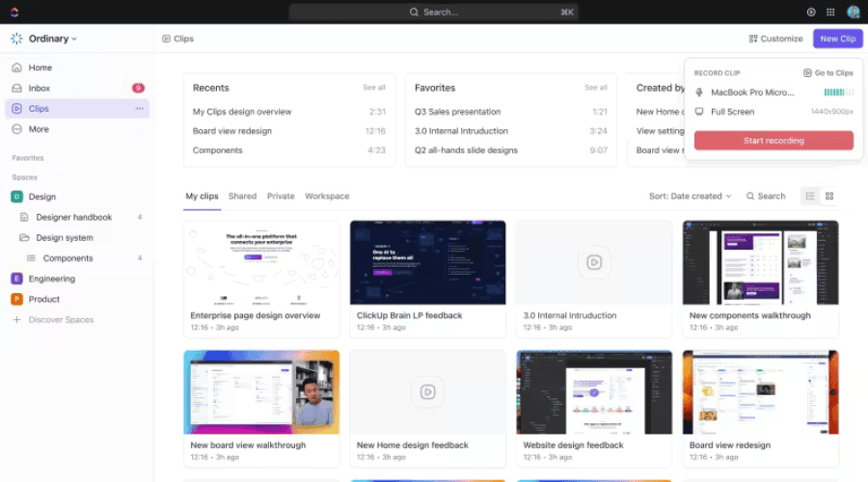Switch to grid view icon
This screenshot has height=482, width=868.
pyautogui.click(x=829, y=196)
